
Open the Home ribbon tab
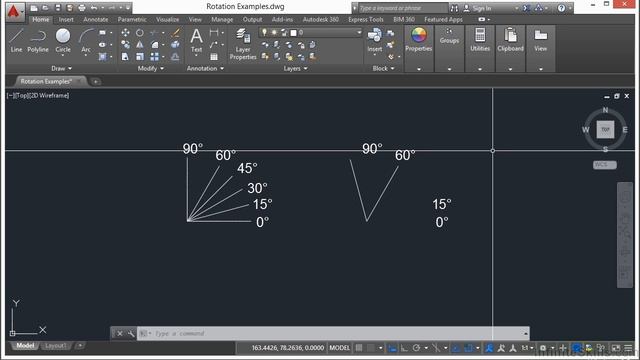tap(40, 19)
